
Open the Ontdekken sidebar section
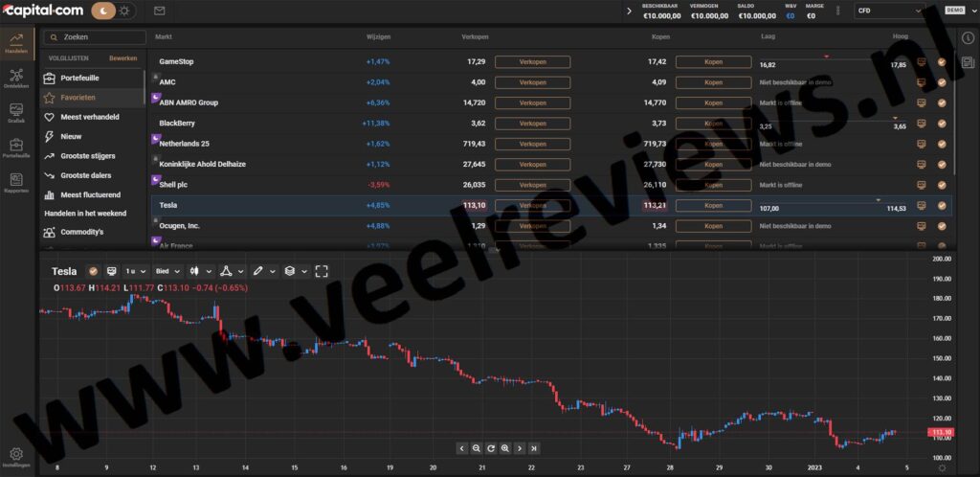[15, 79]
